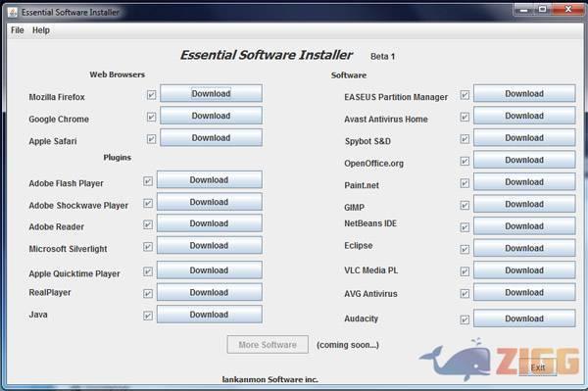588x391 pixels.
Task: Uncheck the RealPlayer checkbox
Action: [x=148, y=294]
